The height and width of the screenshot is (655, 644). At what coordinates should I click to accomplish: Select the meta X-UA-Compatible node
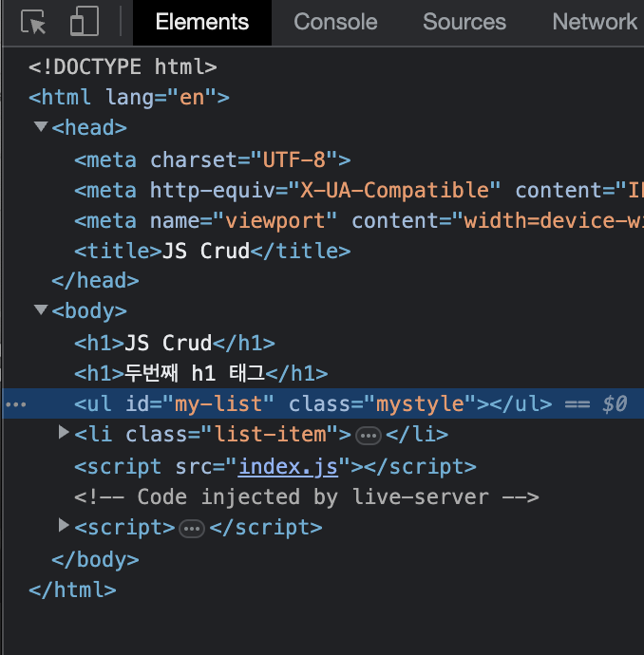358,191
